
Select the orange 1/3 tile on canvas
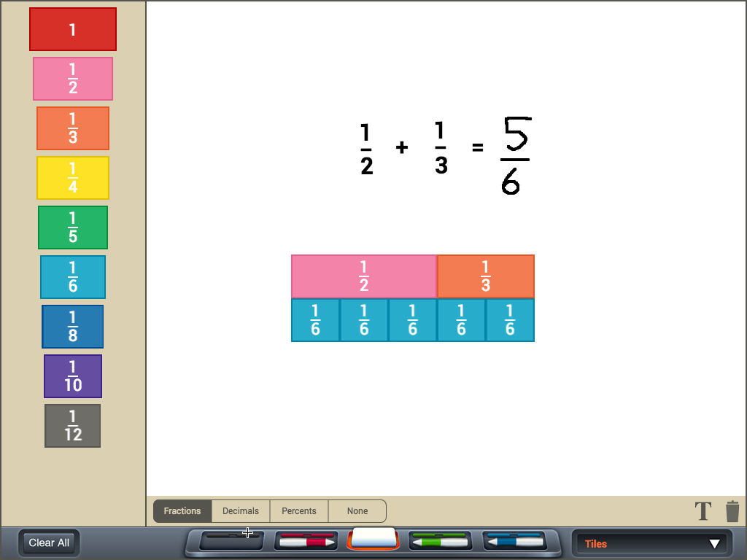(486, 276)
